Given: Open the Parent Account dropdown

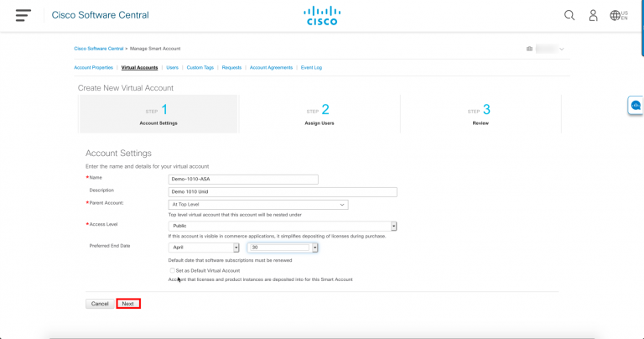Looking at the screenshot, I should click(x=258, y=205).
